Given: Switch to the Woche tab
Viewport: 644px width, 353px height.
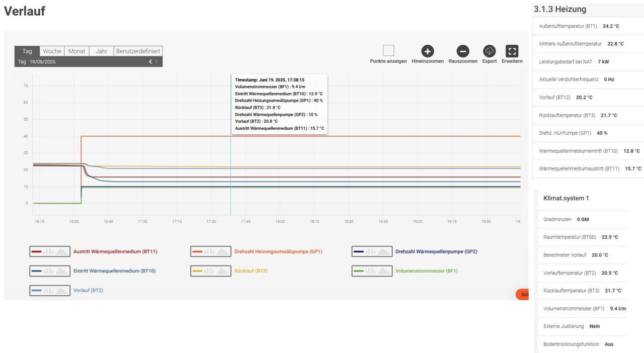Looking at the screenshot, I should pyautogui.click(x=52, y=51).
